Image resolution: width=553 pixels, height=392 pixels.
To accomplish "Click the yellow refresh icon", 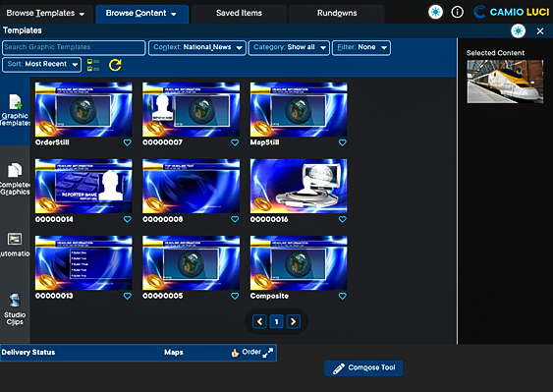I will (115, 65).
